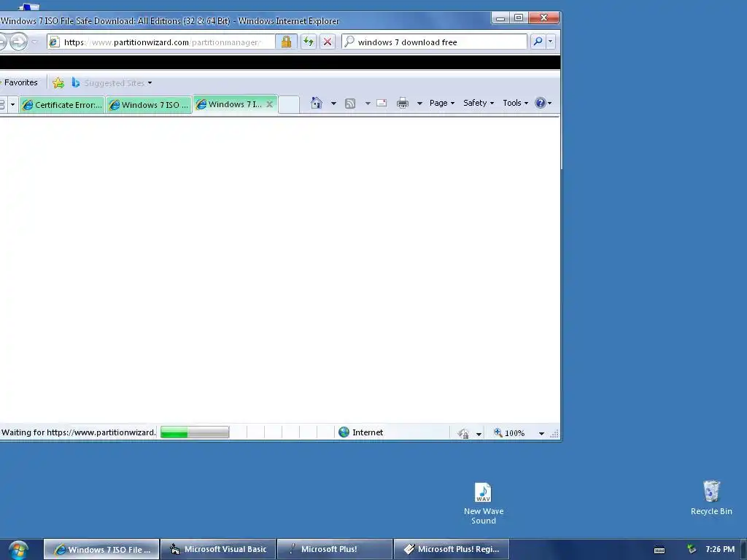747x560 pixels.
Task: Switch to Microsoft Visual Basic taskbar button
Action: (218, 550)
